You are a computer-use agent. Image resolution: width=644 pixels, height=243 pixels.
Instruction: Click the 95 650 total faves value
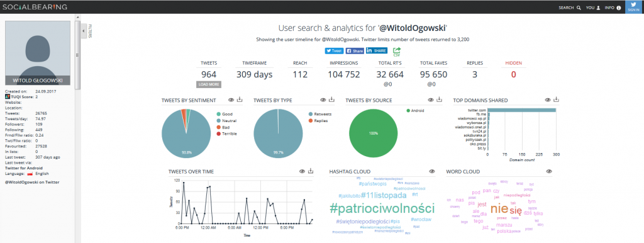[x=433, y=74]
